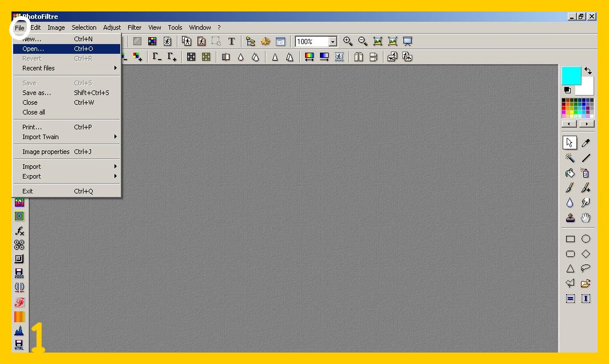Select the Pipette eyedropper tool
Image resolution: width=609 pixels, height=364 pixels.
[586, 143]
